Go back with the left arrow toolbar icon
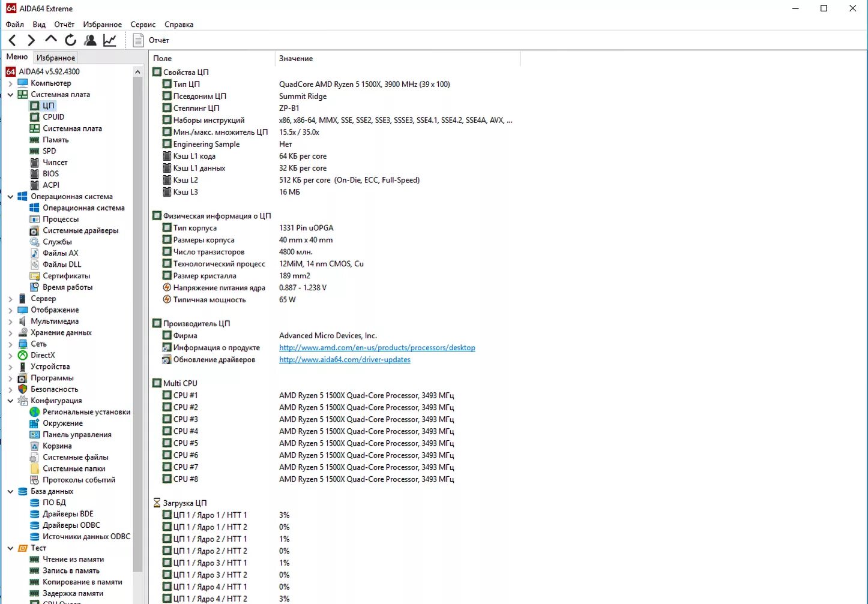Viewport: 868px width, 604px height. (x=13, y=40)
